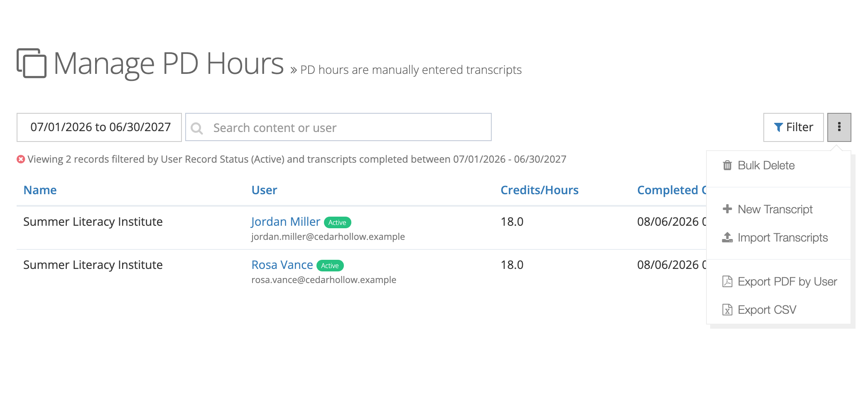Viewport: 868px width, 415px height.
Task: Select Export CSV menu entry
Action: point(779,310)
